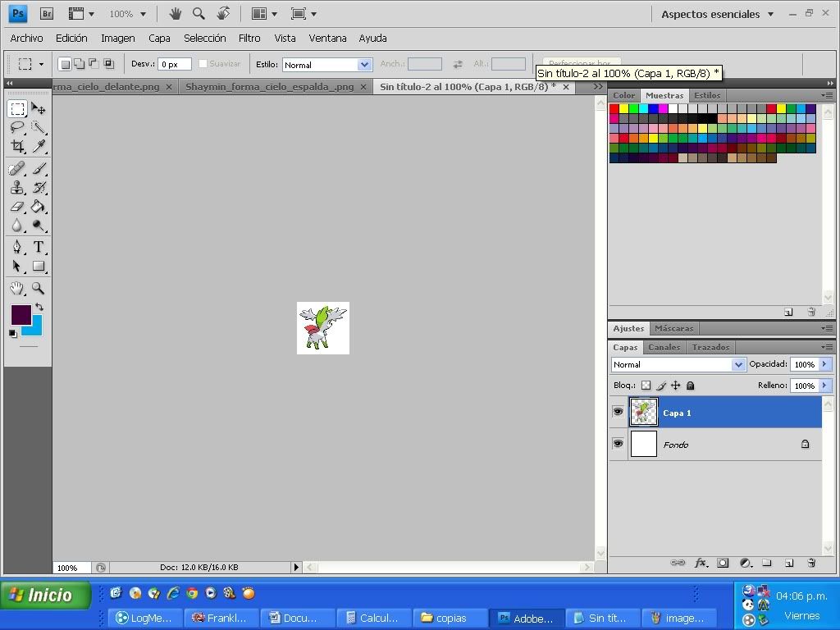Select the Blur tool
Viewport: 840px width, 630px height.
tap(17, 225)
